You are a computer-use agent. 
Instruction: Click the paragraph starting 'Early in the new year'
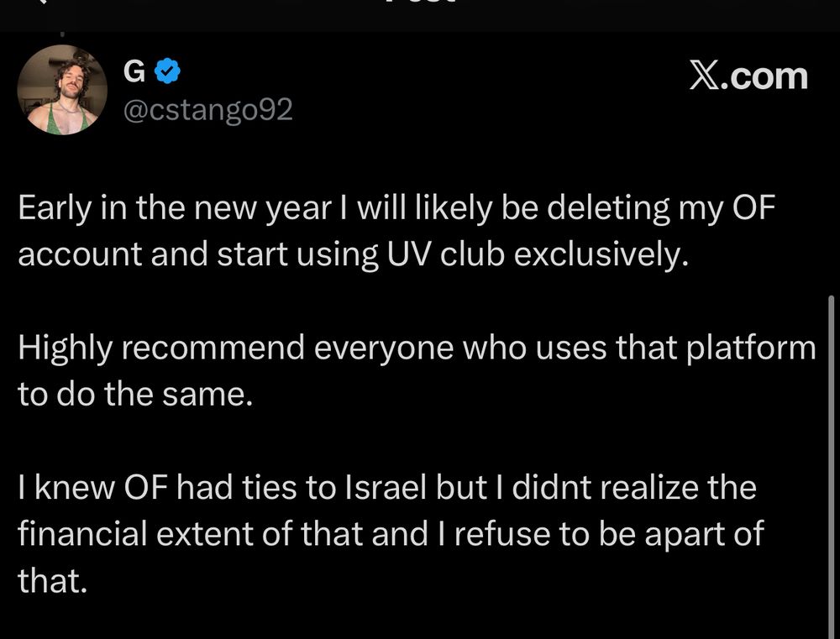pyautogui.click(x=395, y=231)
